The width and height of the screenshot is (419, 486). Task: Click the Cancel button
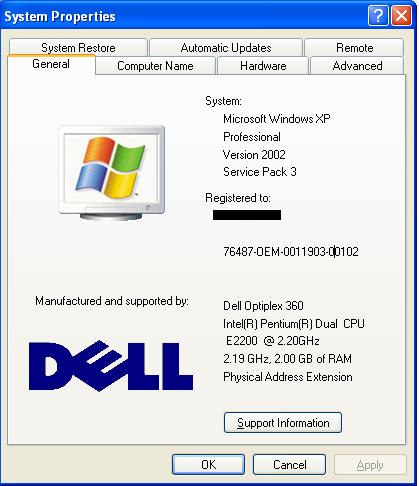coord(289,464)
